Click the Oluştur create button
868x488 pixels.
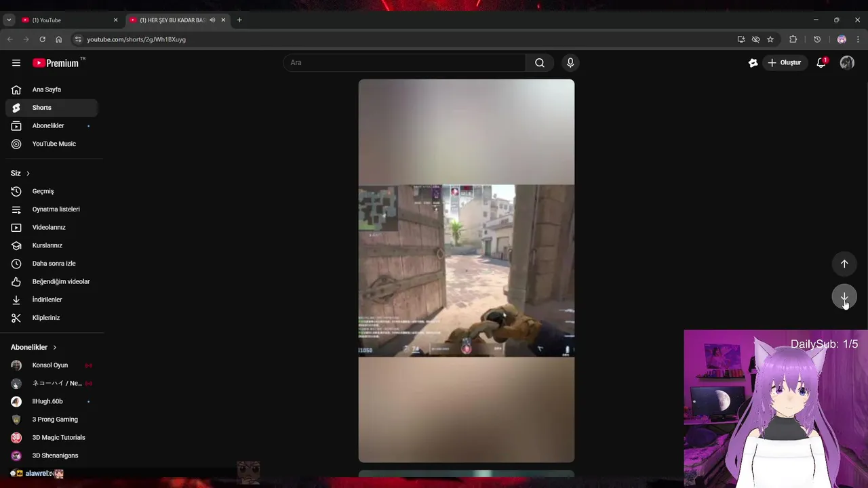[x=785, y=63]
